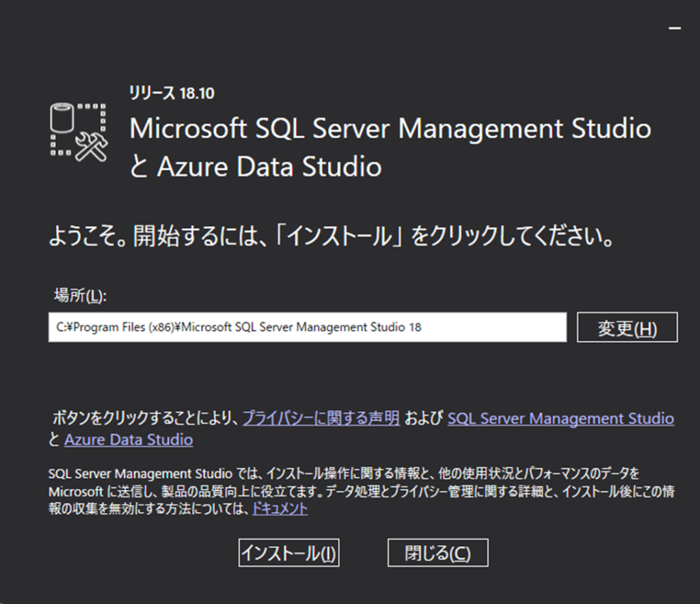Open the SQL Server Management Studio license link
Image resolution: width=700 pixels, height=604 pixels.
pos(561,418)
